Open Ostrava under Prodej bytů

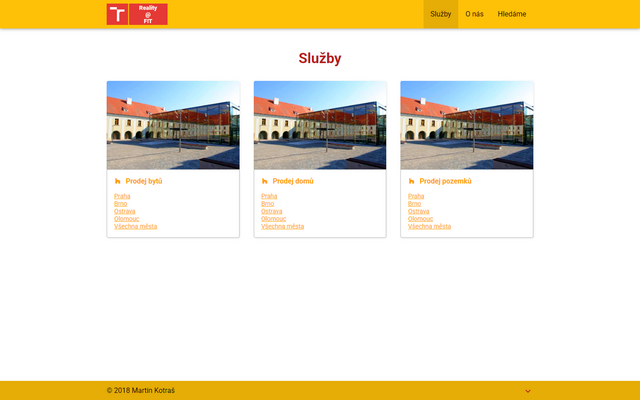pyautogui.click(x=124, y=211)
